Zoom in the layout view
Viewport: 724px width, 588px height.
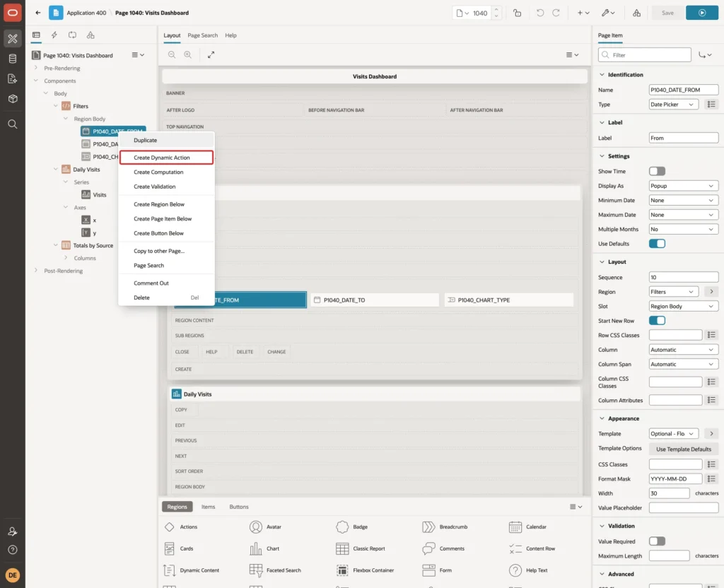[x=188, y=54]
